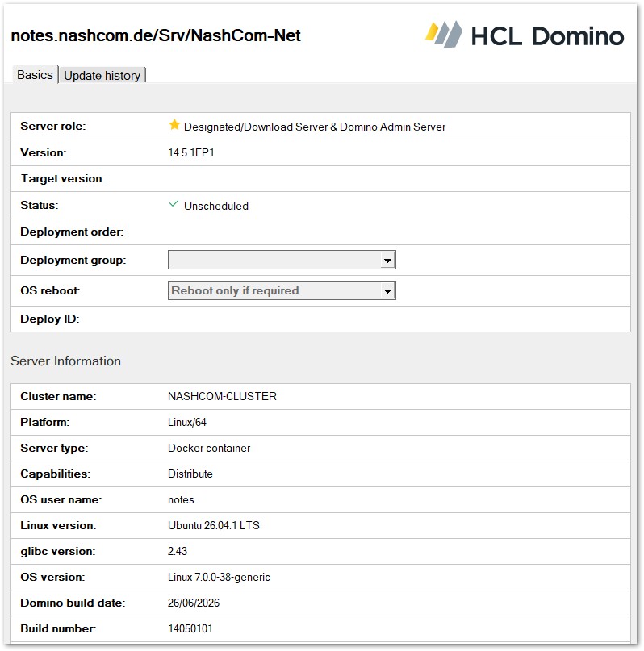Screen dimensions: 644x651
Task: Click the server name notes.nashcom.de/Srv/NashCom-Net title
Action: point(156,35)
